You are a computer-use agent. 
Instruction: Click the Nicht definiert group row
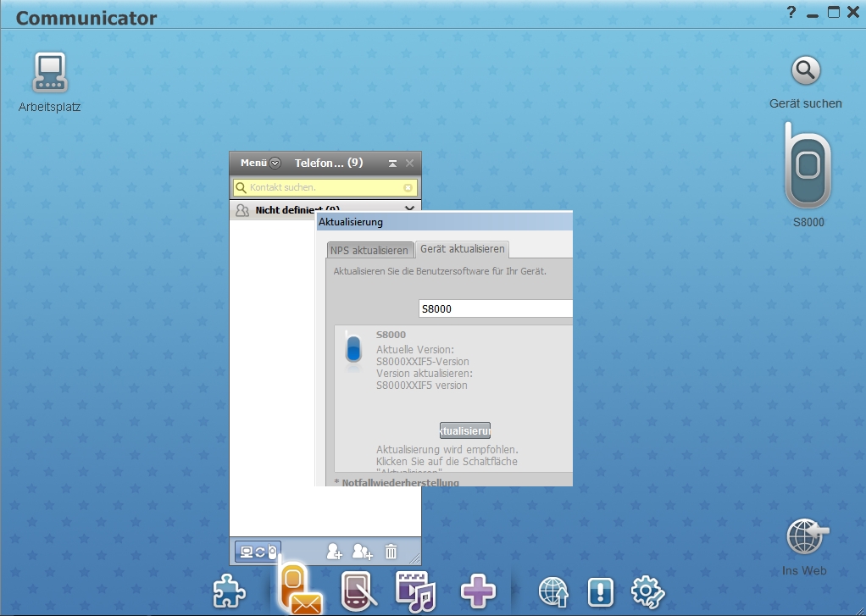325,209
